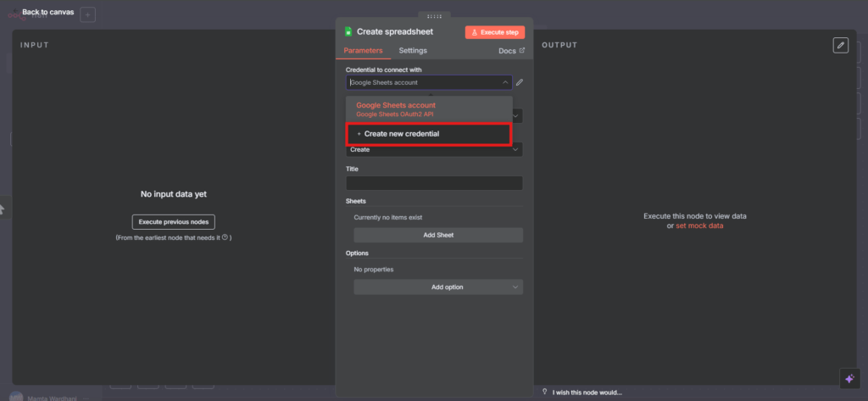Click the Add Sheet button
The width and height of the screenshot is (868, 401).
click(440, 235)
